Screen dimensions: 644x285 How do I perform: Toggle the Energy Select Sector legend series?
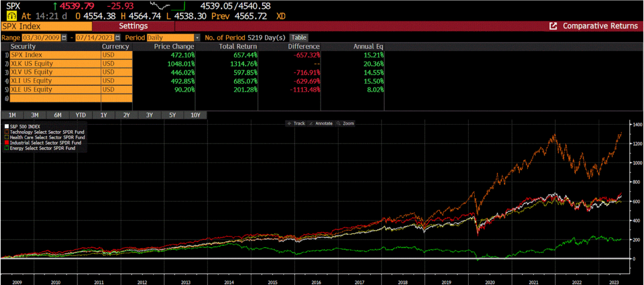point(40,148)
